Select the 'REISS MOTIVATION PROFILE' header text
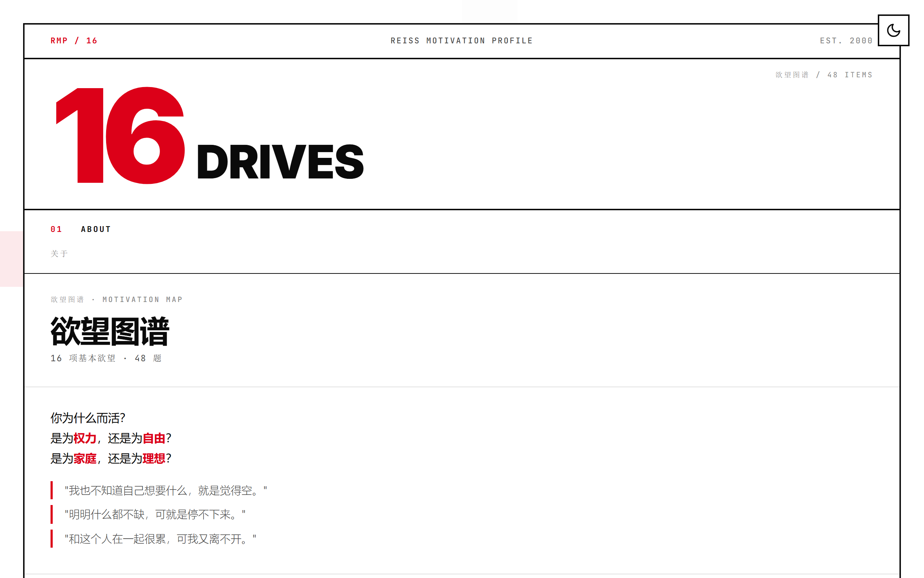This screenshot has height=578, width=924. [462, 40]
